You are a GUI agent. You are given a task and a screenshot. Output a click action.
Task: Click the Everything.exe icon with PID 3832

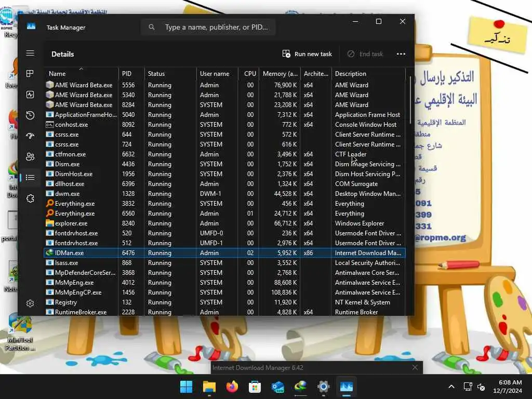pos(50,203)
